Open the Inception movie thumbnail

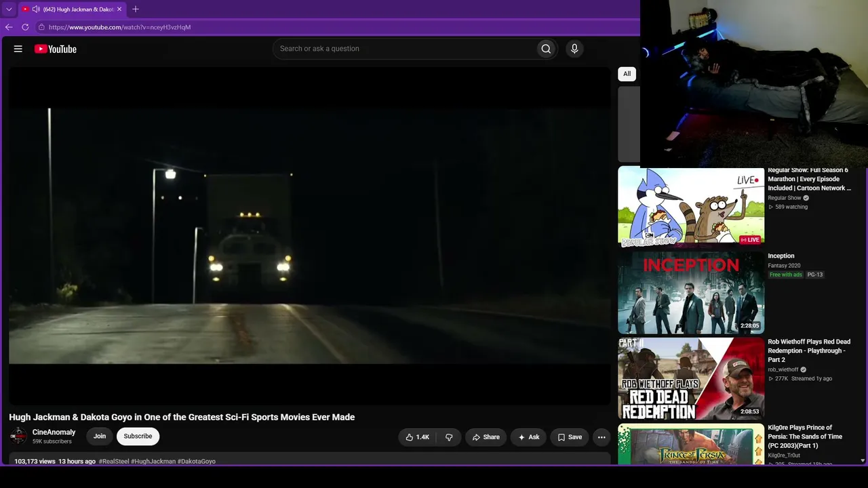691,293
